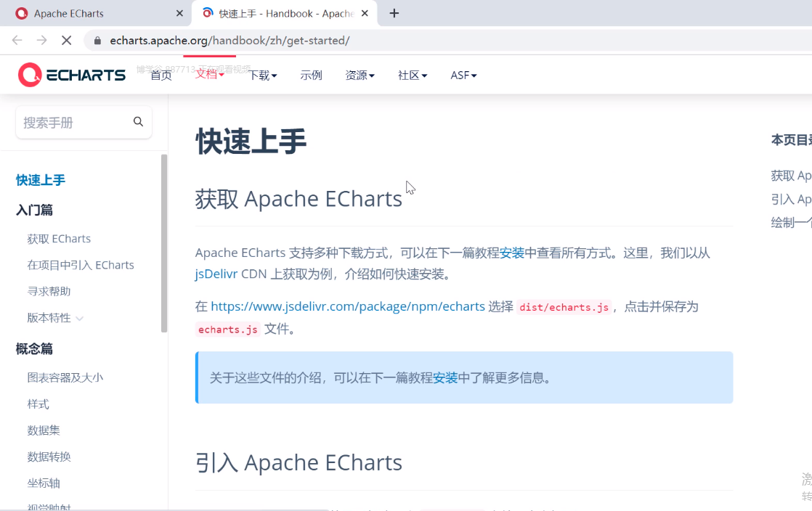
Task: Open 数据集 in sidebar
Action: pos(44,430)
